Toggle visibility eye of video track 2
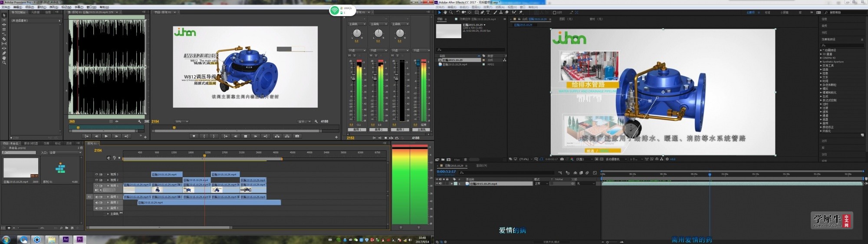The image size is (868, 244). [x=96, y=180]
